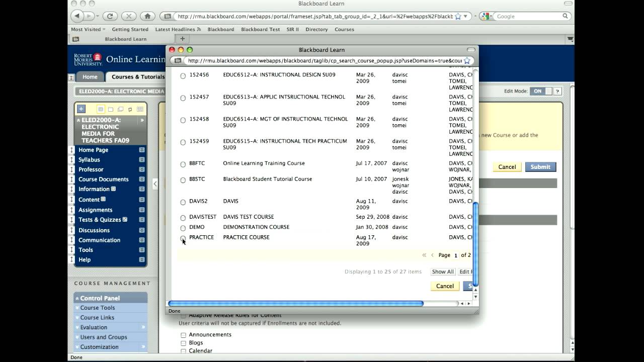The height and width of the screenshot is (362, 644).
Task: Click Cancel in the main window
Action: pyautogui.click(x=507, y=167)
